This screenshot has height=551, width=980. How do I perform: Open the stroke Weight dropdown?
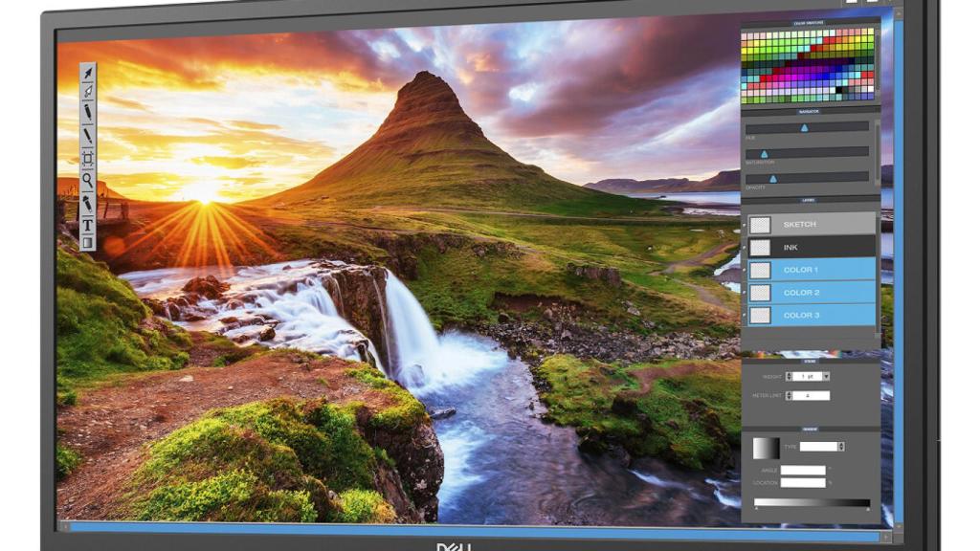click(825, 376)
